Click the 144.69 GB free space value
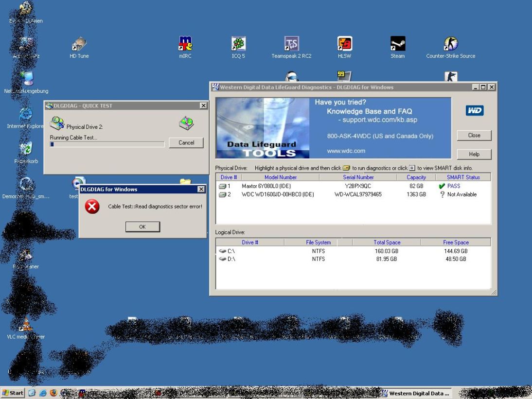Viewport: 532px width, 399px height. [456, 251]
